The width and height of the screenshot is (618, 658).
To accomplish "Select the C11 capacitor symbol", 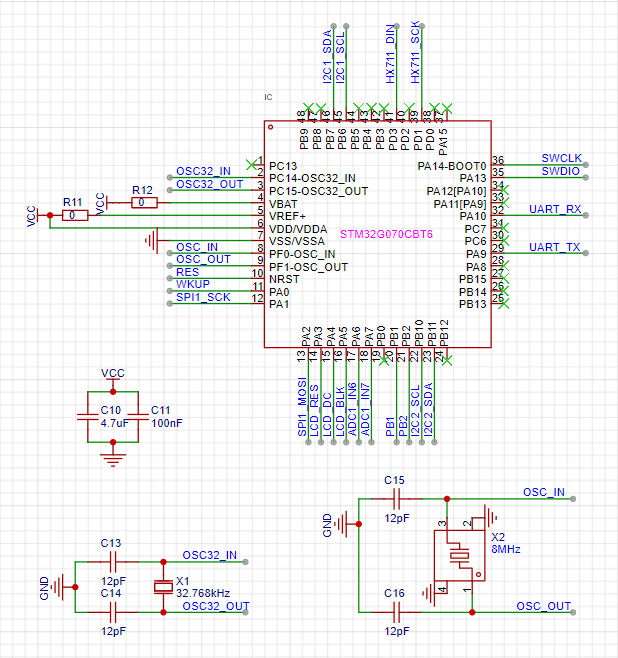I will 138,416.
